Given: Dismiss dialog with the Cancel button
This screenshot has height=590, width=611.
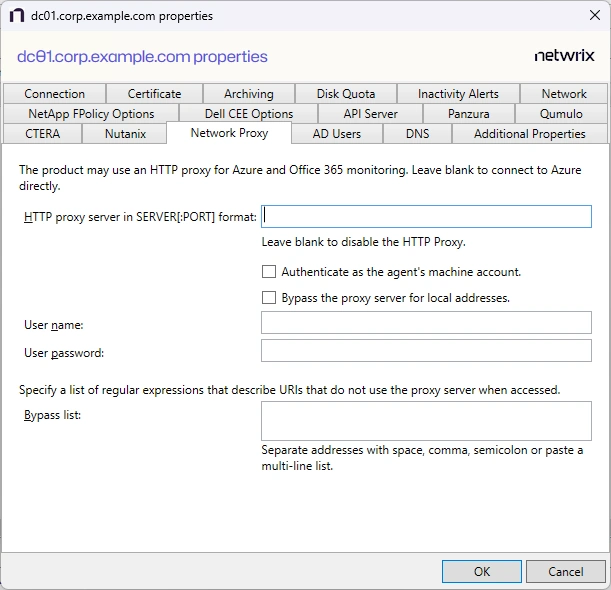Looking at the screenshot, I should coord(566,571).
